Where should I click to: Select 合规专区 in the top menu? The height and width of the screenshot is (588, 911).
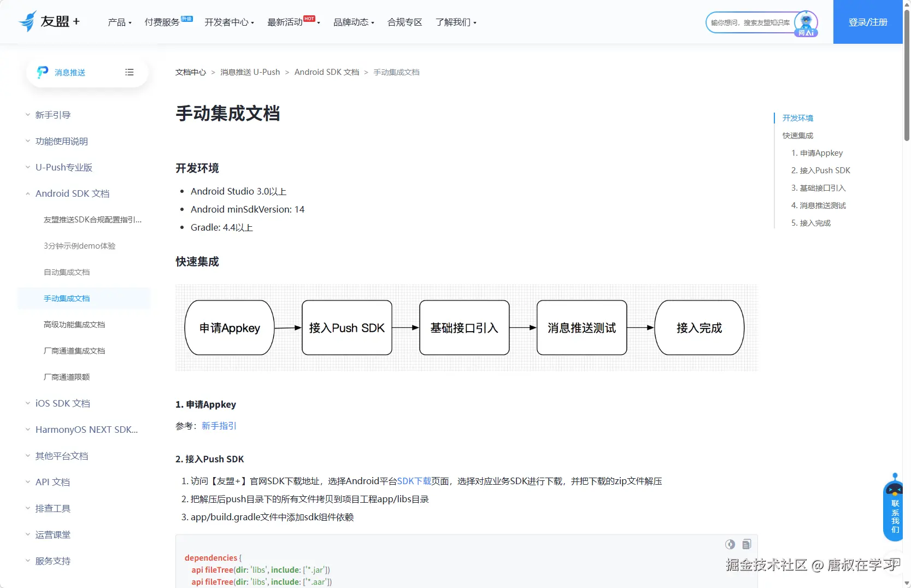coord(404,22)
